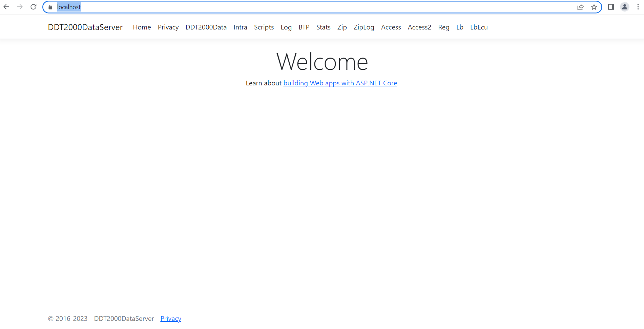Open the LbEcu page

(479, 27)
